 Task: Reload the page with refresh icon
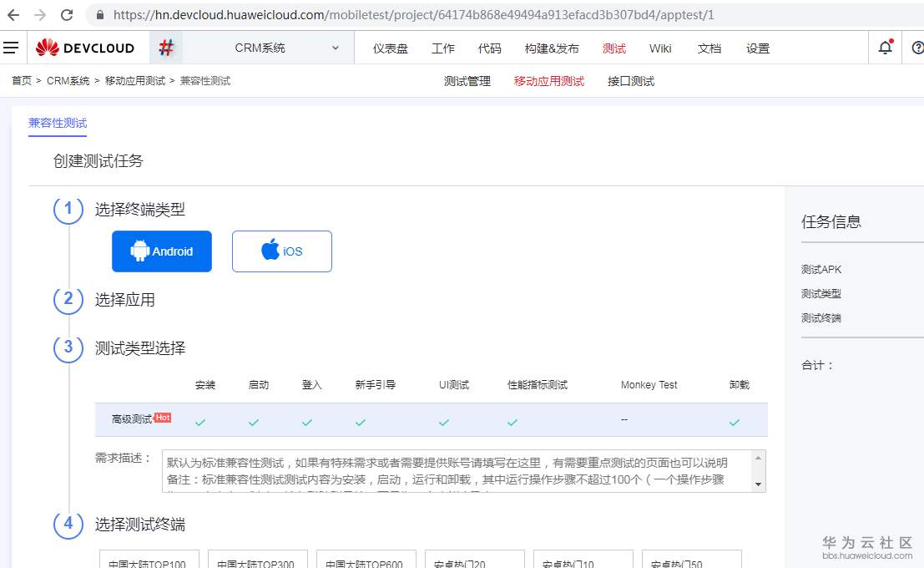click(x=67, y=15)
